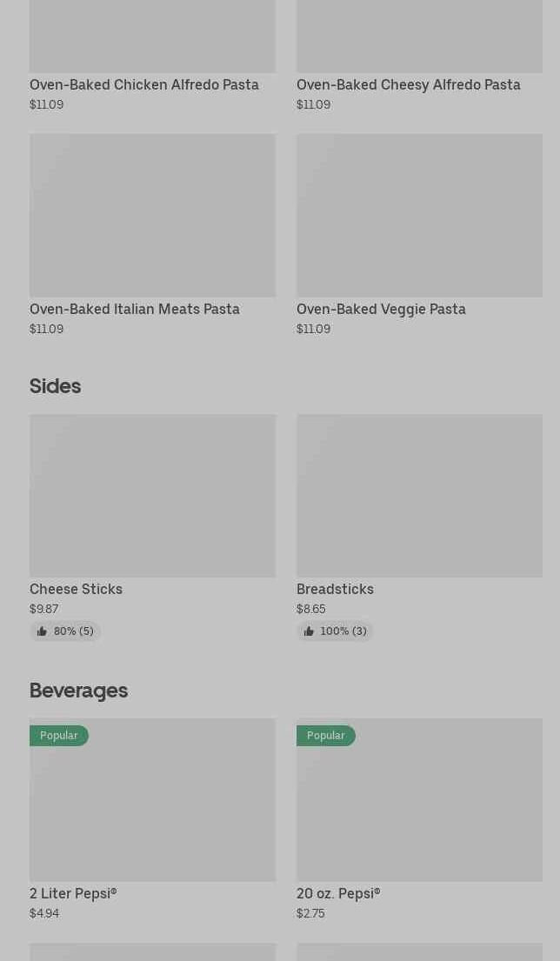Select the 20 oz. Pepsi image
560x961 pixels.
pos(419,809)
